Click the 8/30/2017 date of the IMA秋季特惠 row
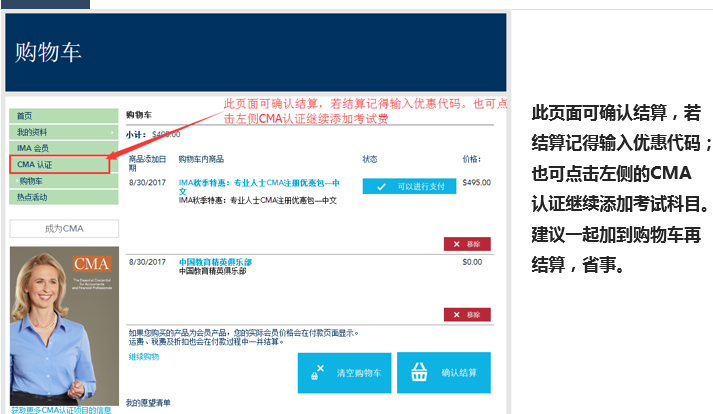Image resolution: width=713 pixels, height=414 pixels. coord(147,182)
